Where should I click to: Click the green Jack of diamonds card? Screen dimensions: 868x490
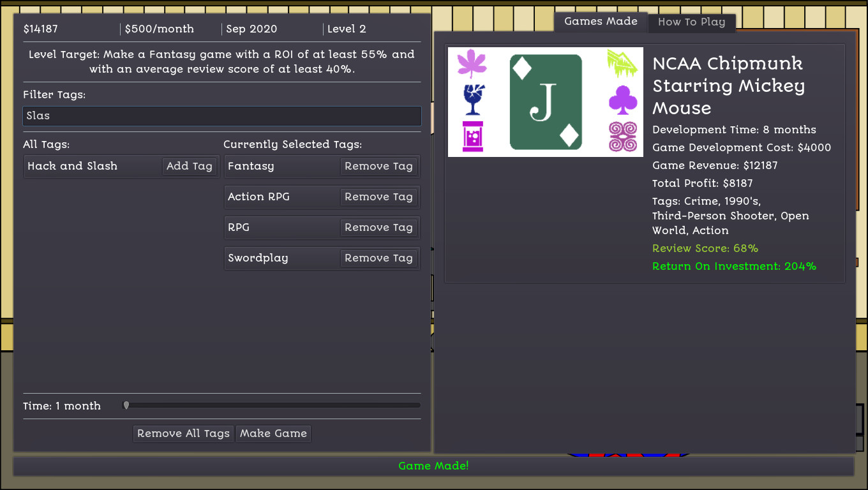click(546, 102)
